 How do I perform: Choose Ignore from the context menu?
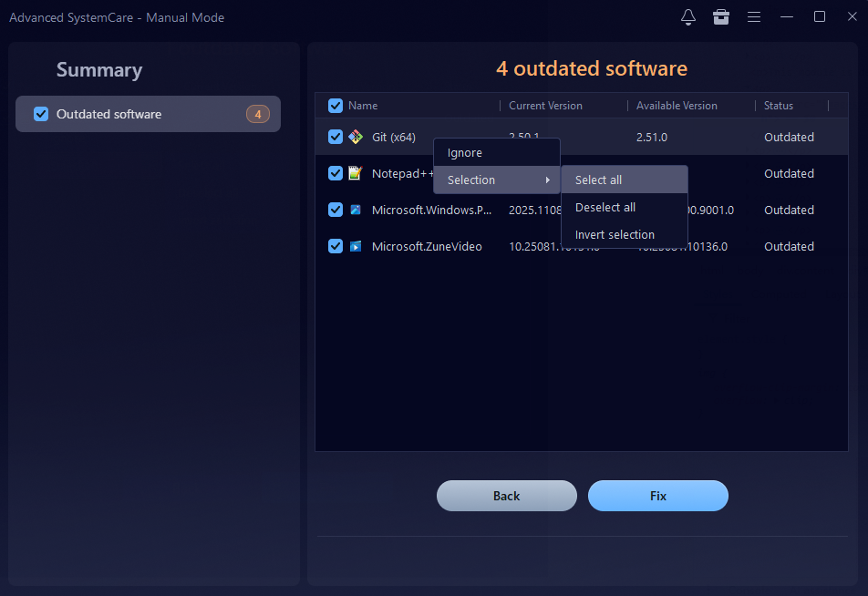coord(465,153)
